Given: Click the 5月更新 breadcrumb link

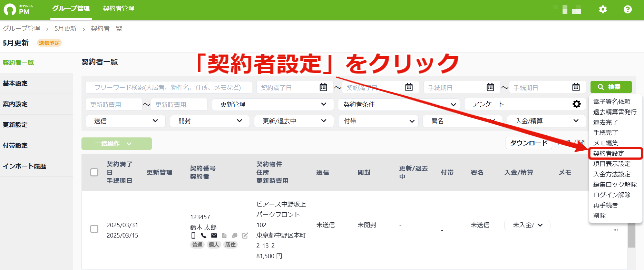Looking at the screenshot, I should [x=66, y=28].
